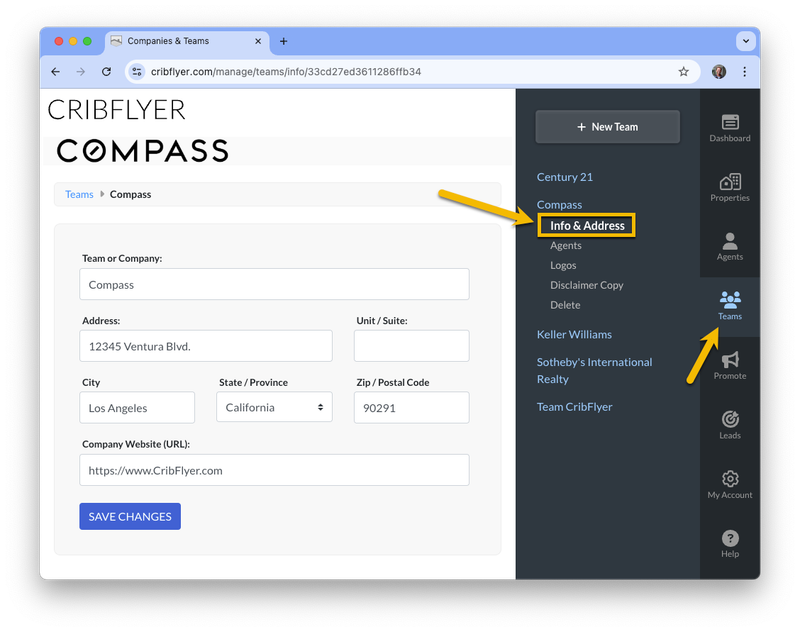
Task: Open Chrome three-dot menu
Action: (x=744, y=72)
